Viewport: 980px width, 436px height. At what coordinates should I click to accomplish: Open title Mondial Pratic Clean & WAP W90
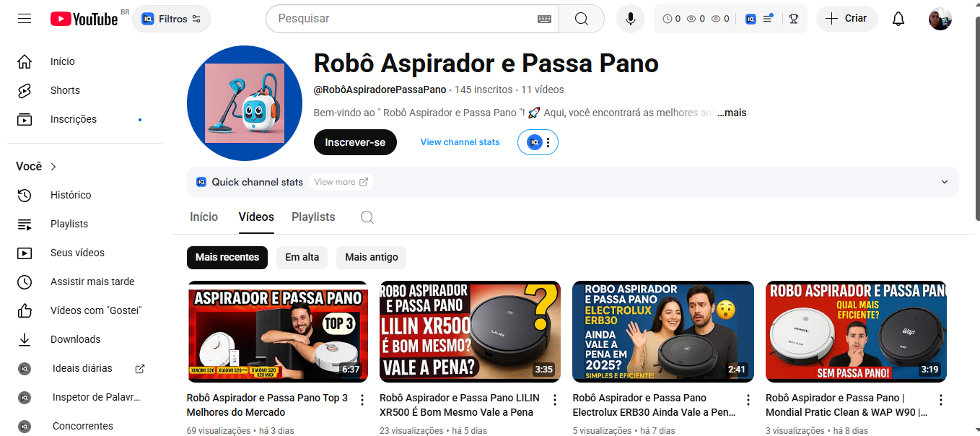click(x=846, y=405)
